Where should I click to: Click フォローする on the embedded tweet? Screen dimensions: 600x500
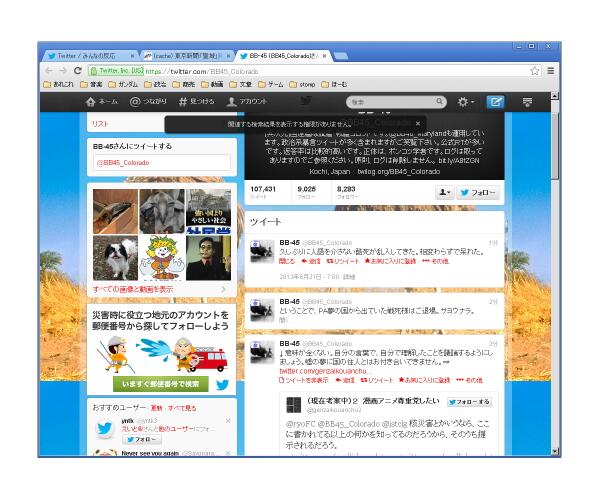(470, 402)
